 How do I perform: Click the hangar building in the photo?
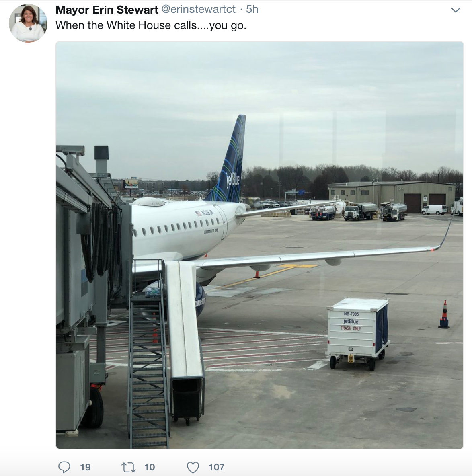point(392,197)
